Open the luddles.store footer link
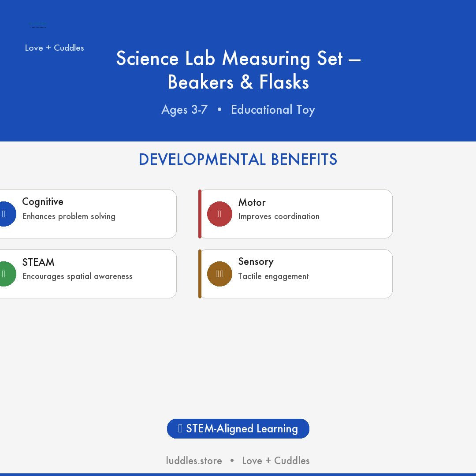476x476 pixels. pos(194,461)
